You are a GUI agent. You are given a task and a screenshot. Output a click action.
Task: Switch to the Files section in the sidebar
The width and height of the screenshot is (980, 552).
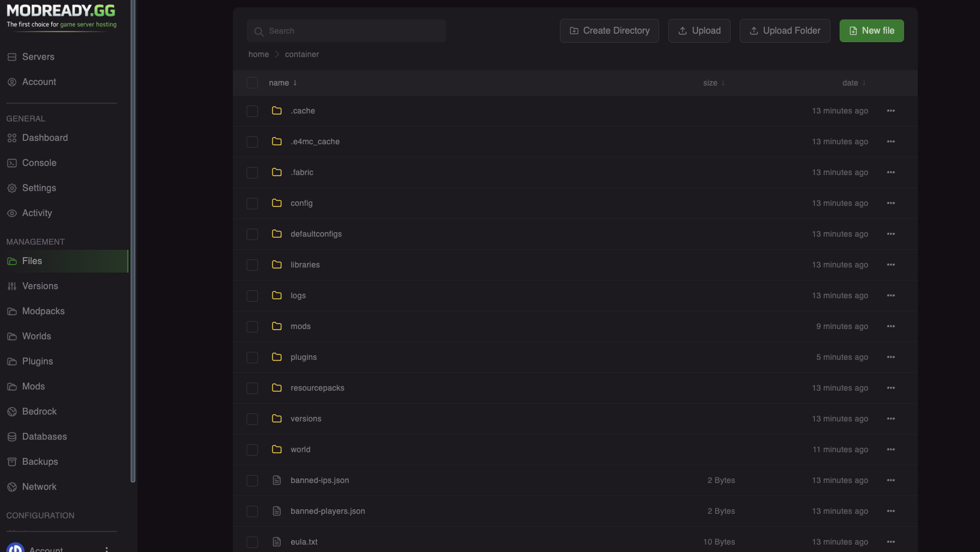pyautogui.click(x=32, y=261)
